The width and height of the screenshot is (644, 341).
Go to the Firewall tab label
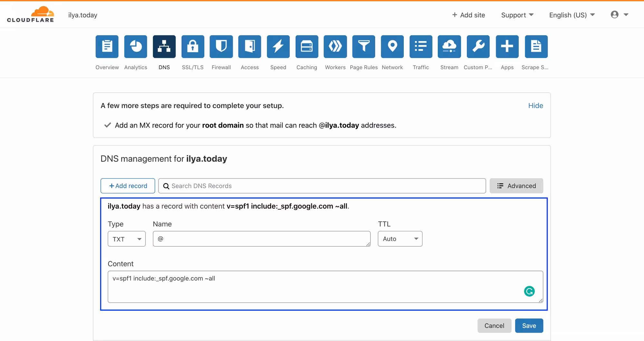(x=221, y=67)
